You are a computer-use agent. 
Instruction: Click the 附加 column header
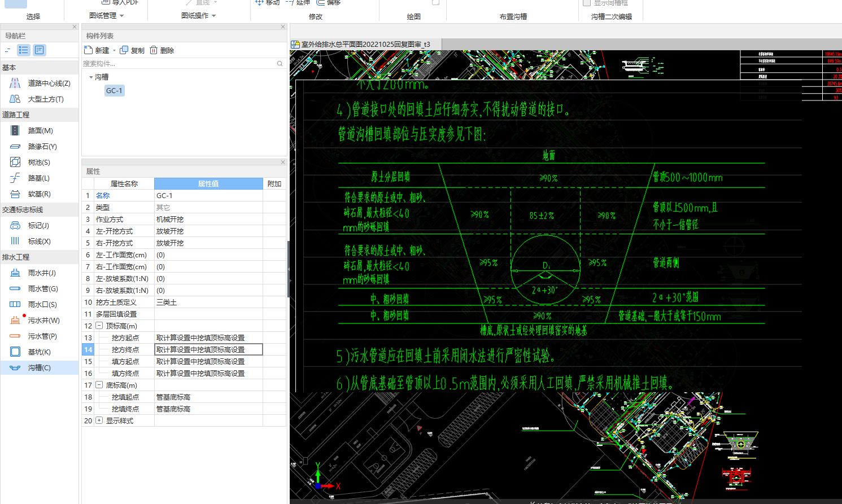(x=274, y=183)
